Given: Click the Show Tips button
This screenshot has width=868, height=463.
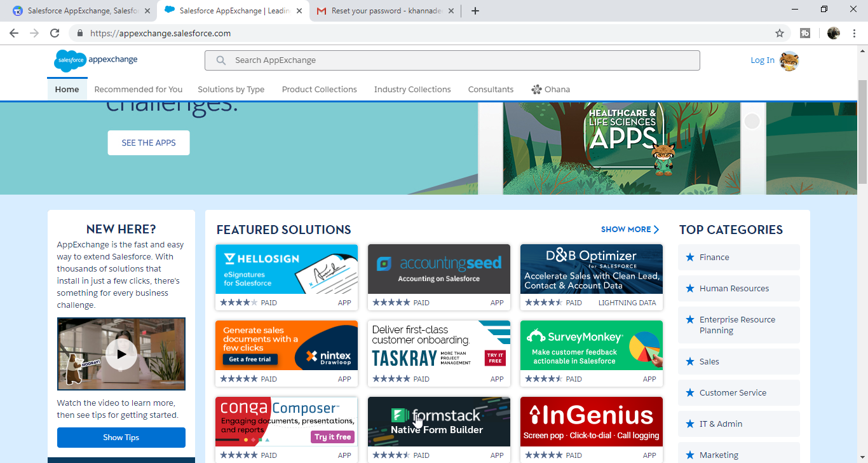Looking at the screenshot, I should pos(121,438).
